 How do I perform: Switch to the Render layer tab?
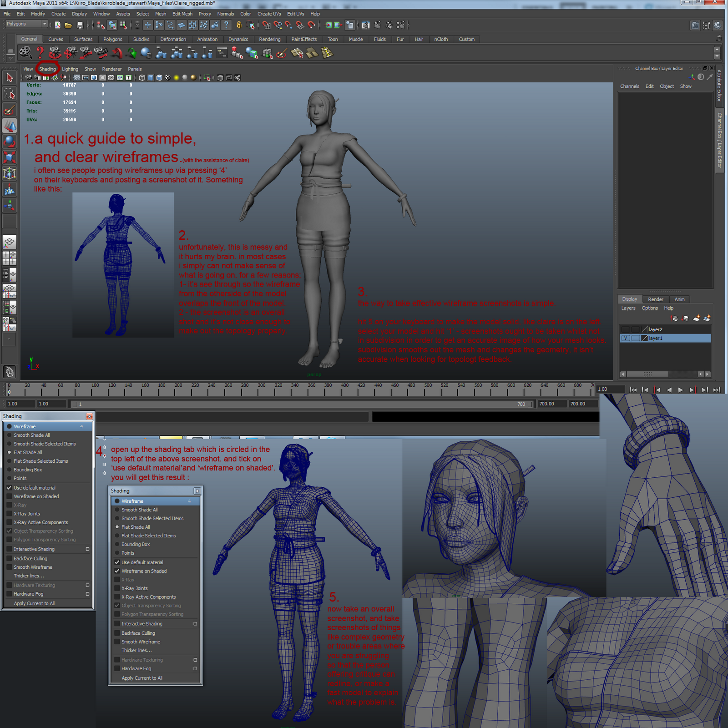click(655, 299)
